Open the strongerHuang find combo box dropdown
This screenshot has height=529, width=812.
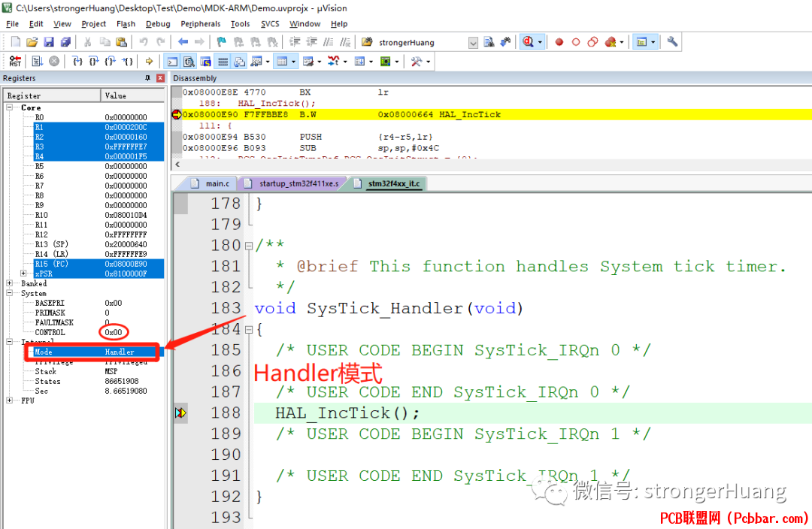(473, 43)
